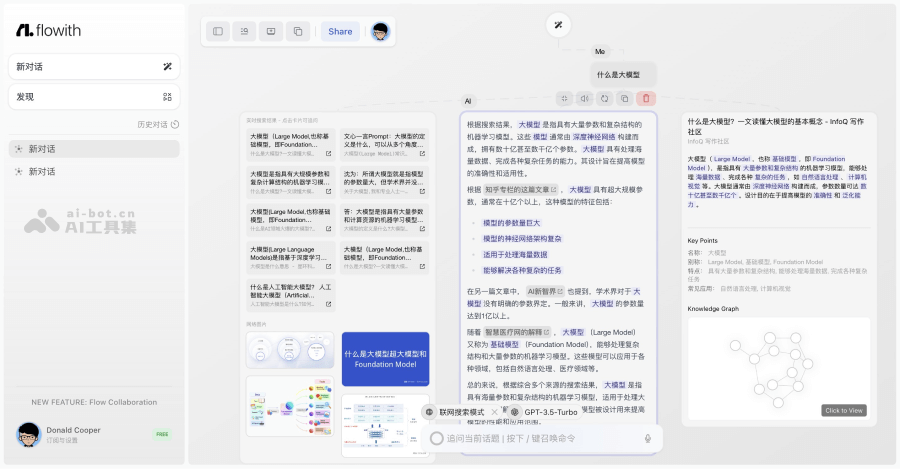
Task: Click the microphone icon in input bar
Action: (x=647, y=438)
